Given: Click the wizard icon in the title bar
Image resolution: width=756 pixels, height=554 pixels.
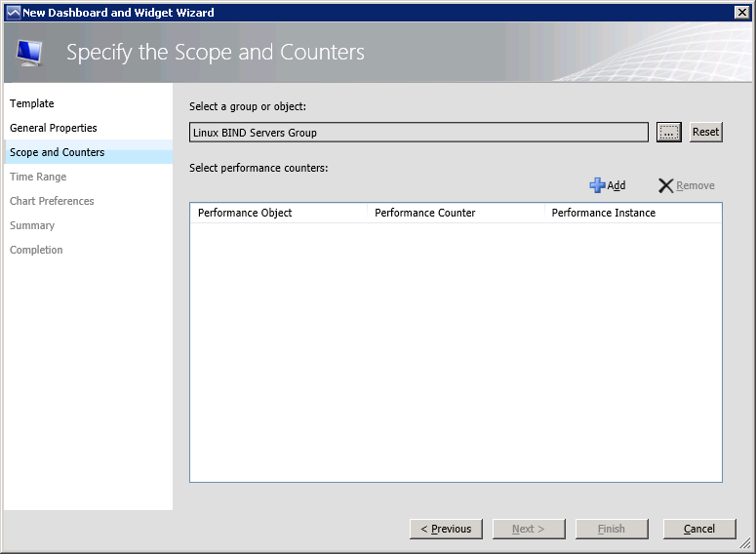Looking at the screenshot, I should [13, 13].
